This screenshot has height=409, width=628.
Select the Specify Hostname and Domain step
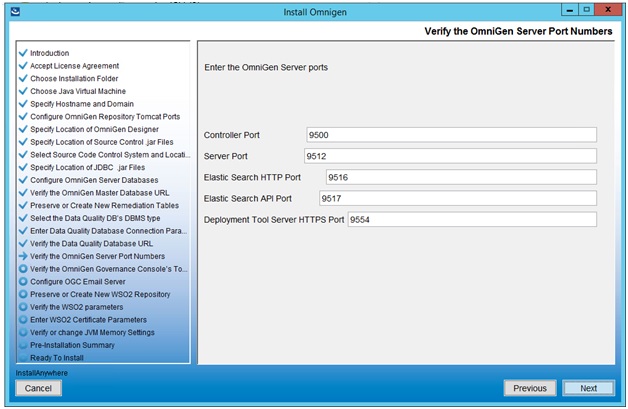(82, 104)
